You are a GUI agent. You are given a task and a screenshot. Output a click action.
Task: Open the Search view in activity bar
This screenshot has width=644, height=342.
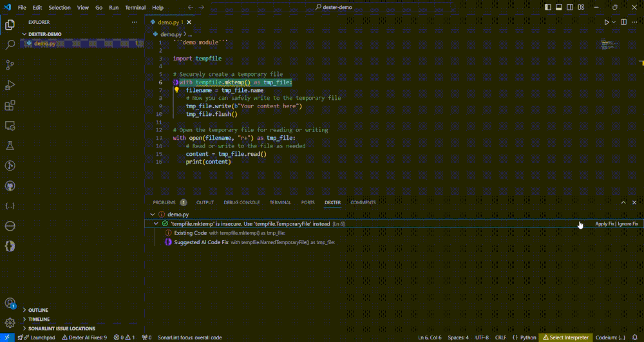pos(10,45)
